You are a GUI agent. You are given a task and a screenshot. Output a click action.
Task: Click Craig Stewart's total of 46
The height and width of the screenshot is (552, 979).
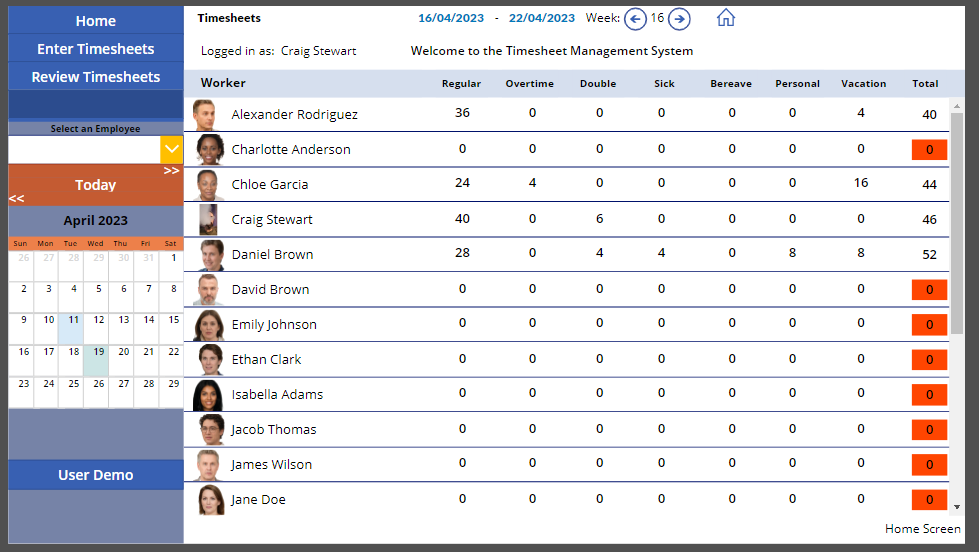pos(929,220)
